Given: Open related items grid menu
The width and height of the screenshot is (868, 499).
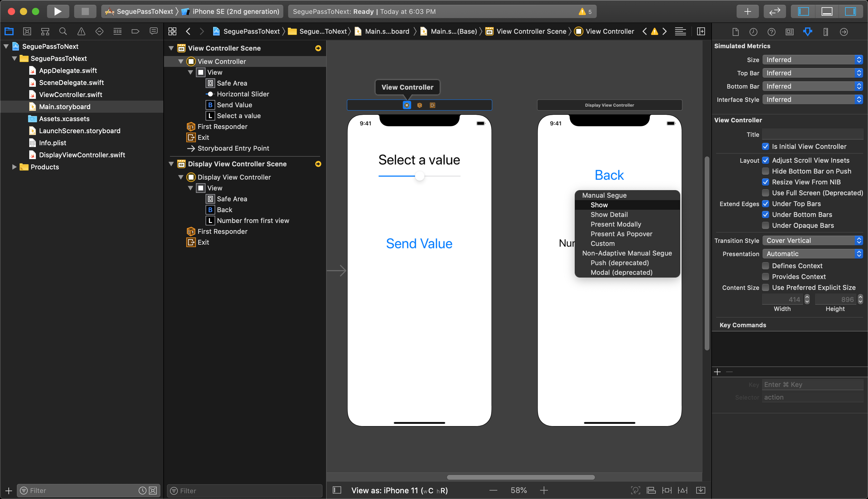Looking at the screenshot, I should click(x=172, y=32).
